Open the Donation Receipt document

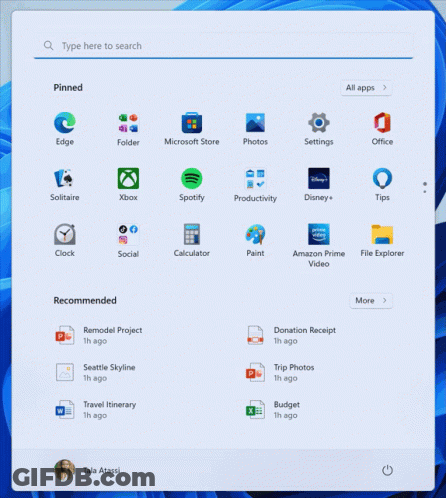291,335
